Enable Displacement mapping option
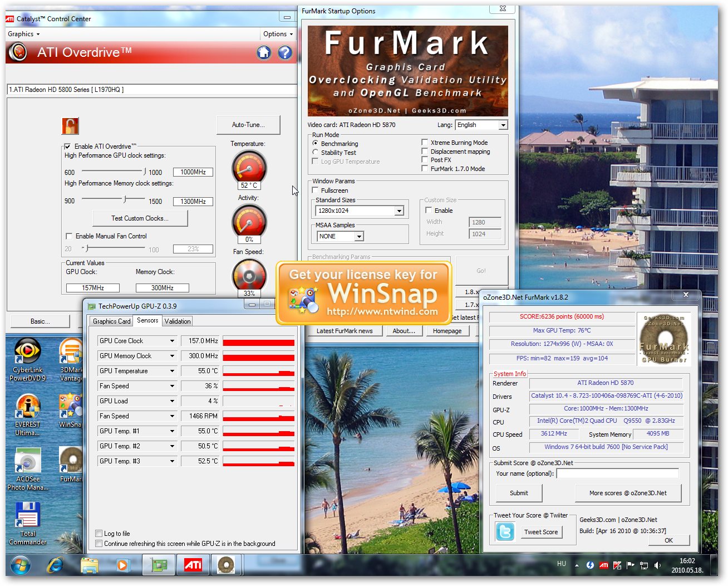 click(425, 151)
